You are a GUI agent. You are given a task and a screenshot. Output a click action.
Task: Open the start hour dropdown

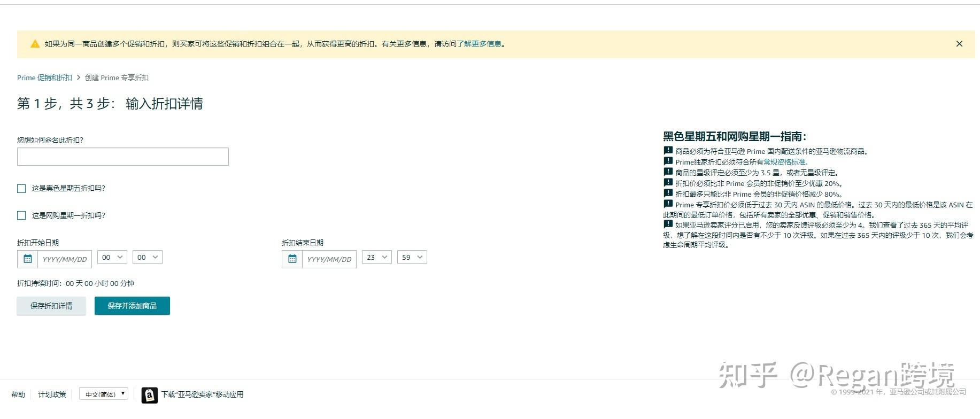[x=112, y=257]
